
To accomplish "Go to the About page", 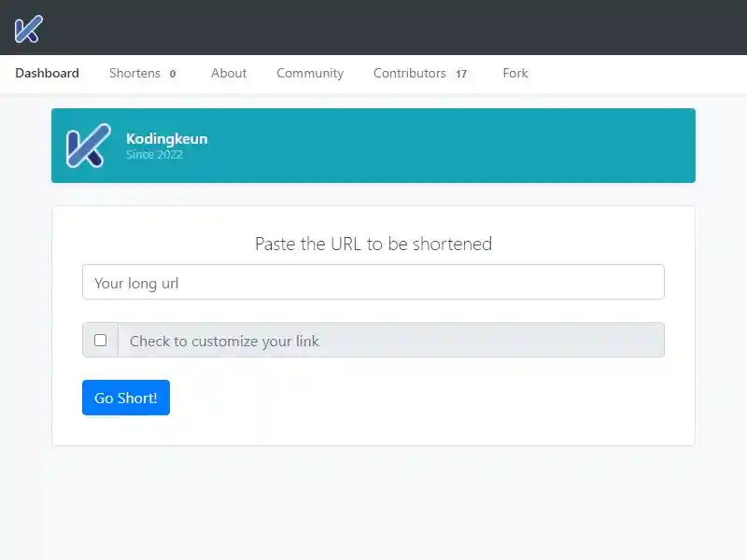I will click(229, 74).
